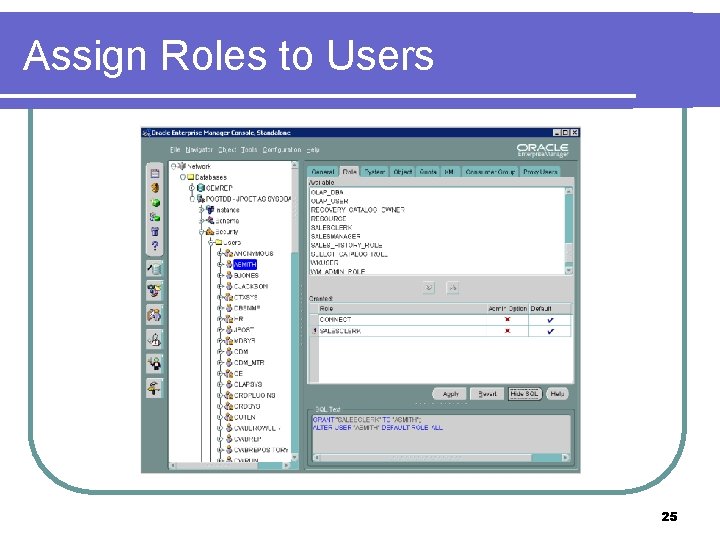Click the Hide SQL button
Screen dimensions: 720x540
(524, 394)
